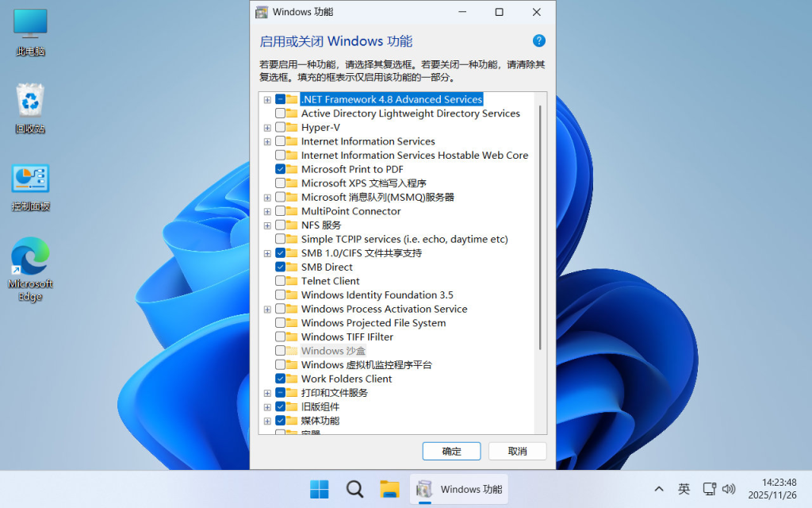Open taskbar Search

pyautogui.click(x=354, y=489)
